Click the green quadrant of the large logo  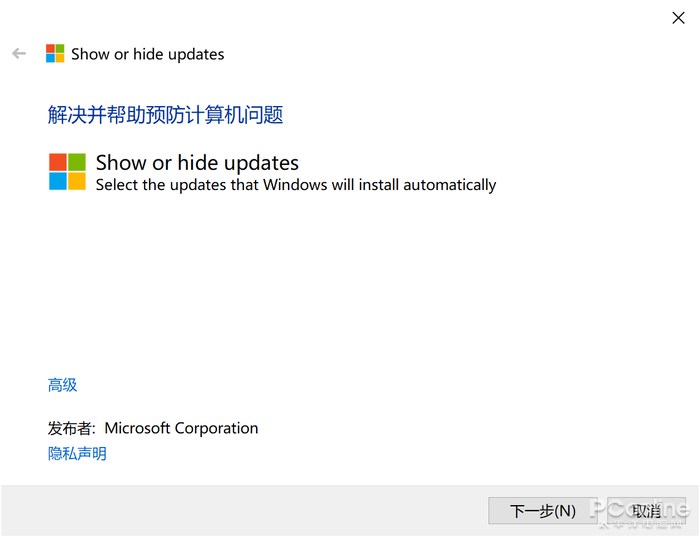[77, 162]
